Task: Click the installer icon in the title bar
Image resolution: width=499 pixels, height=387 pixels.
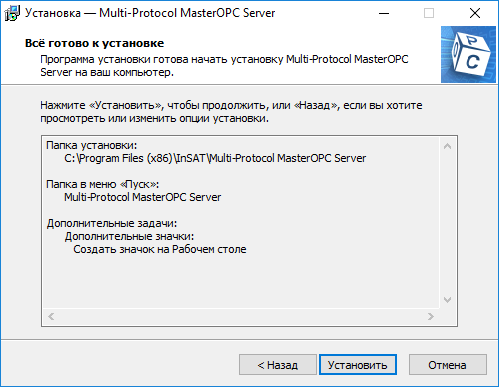Action: point(11,13)
